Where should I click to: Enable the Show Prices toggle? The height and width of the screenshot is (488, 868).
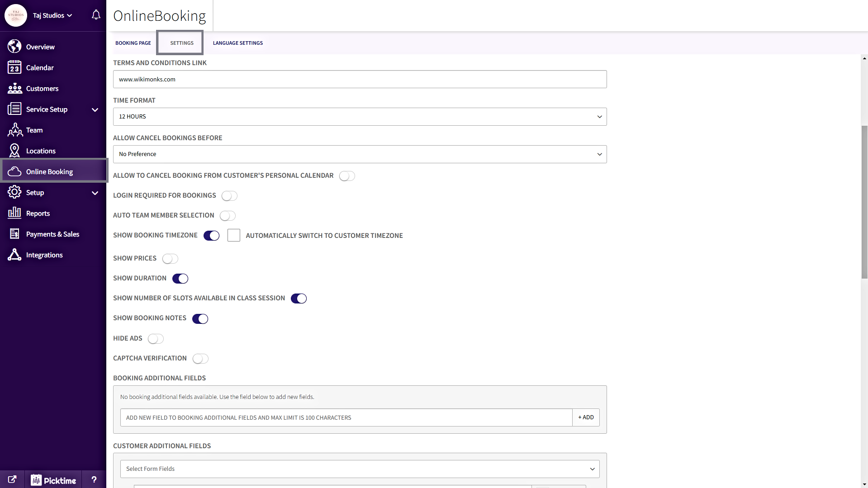coord(170,259)
